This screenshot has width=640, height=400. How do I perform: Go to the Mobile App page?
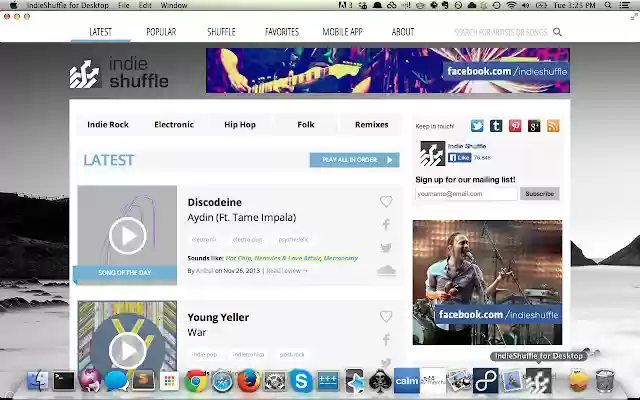point(342,32)
